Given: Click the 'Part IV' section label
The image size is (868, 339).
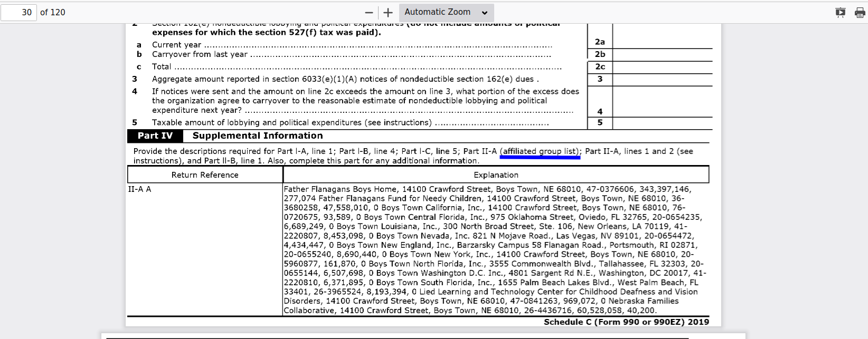Looking at the screenshot, I should (x=155, y=136).
